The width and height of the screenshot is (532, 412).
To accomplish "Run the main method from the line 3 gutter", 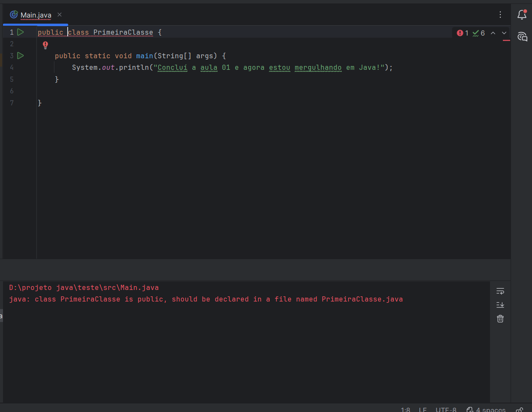I will [20, 56].
